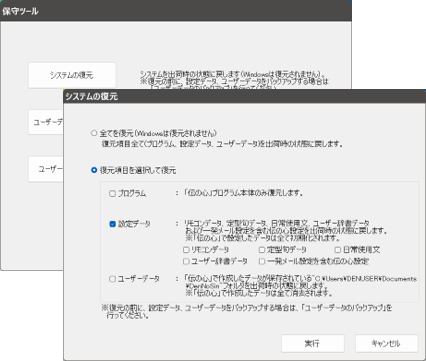
Task: Click the 保守ツール window title bar
Action: click(176, 11)
